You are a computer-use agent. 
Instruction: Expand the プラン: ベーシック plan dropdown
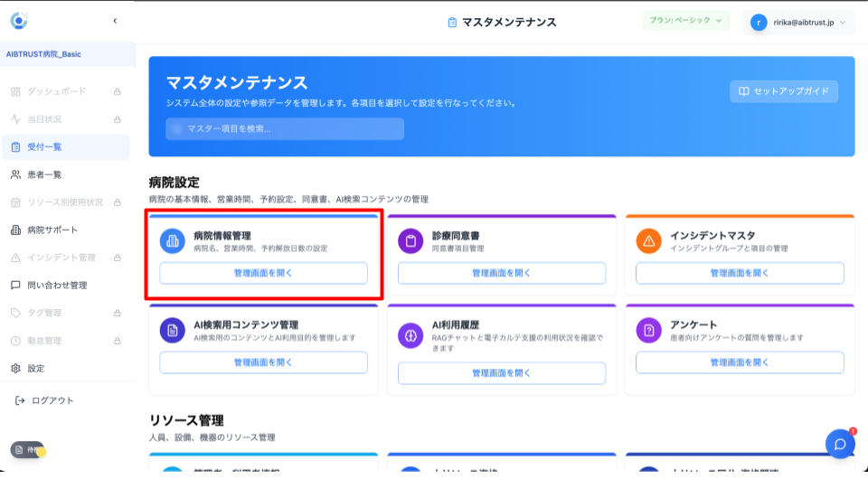pyautogui.click(x=685, y=20)
